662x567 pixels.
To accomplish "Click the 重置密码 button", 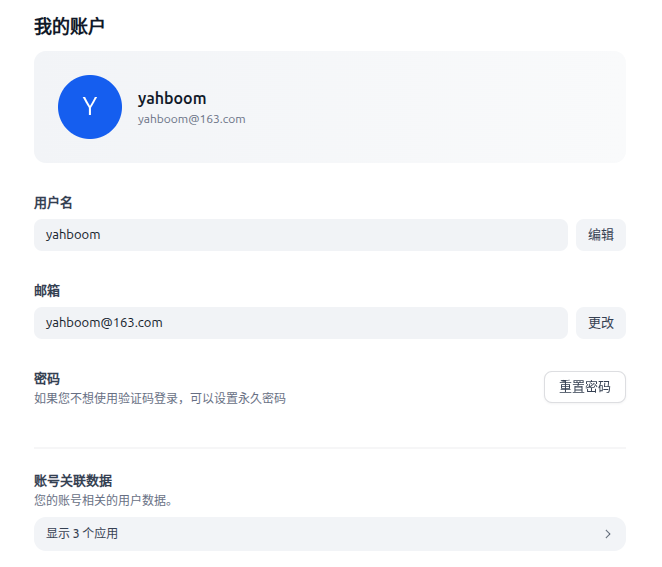I will coord(585,387).
